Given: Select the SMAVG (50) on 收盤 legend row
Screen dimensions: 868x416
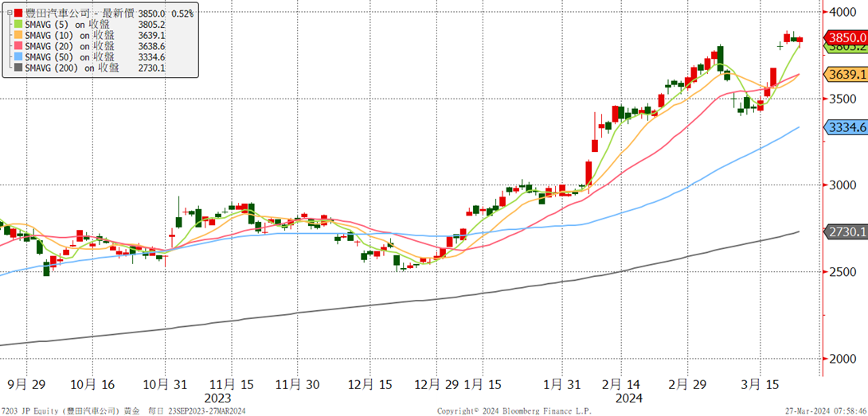Looking at the screenshot, I should tap(70, 57).
